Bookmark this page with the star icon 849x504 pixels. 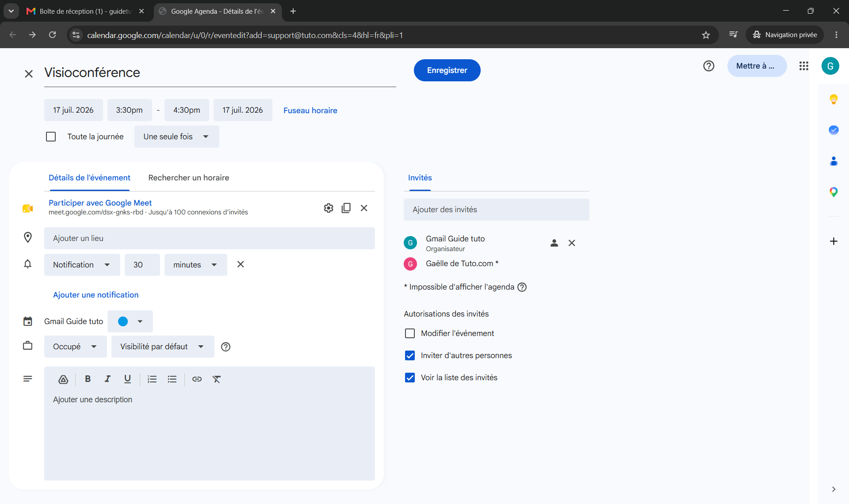706,35
